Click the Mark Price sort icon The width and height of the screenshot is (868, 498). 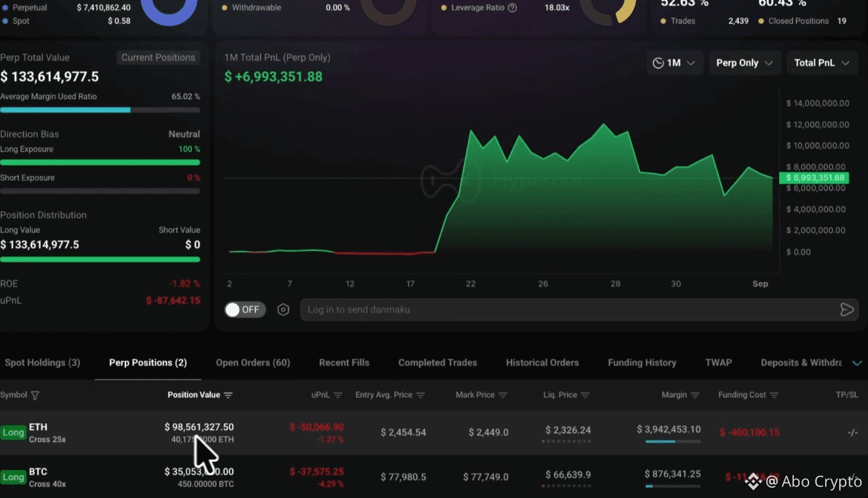coord(503,395)
